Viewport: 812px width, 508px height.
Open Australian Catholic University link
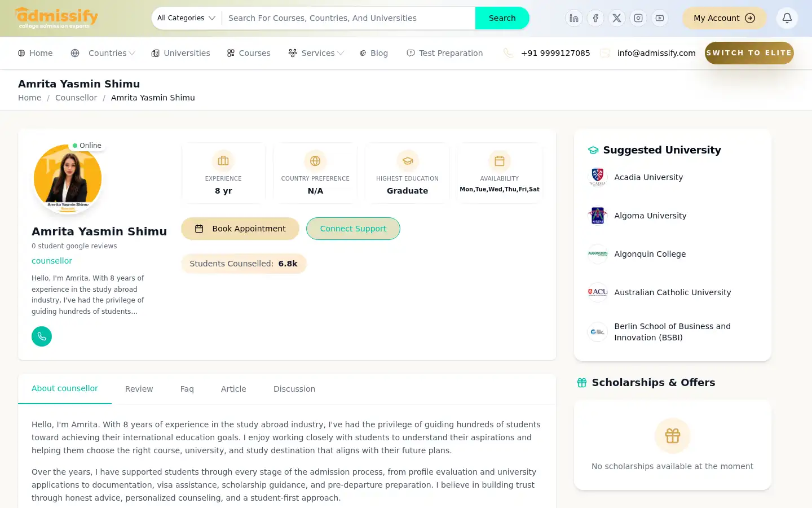[x=673, y=292]
